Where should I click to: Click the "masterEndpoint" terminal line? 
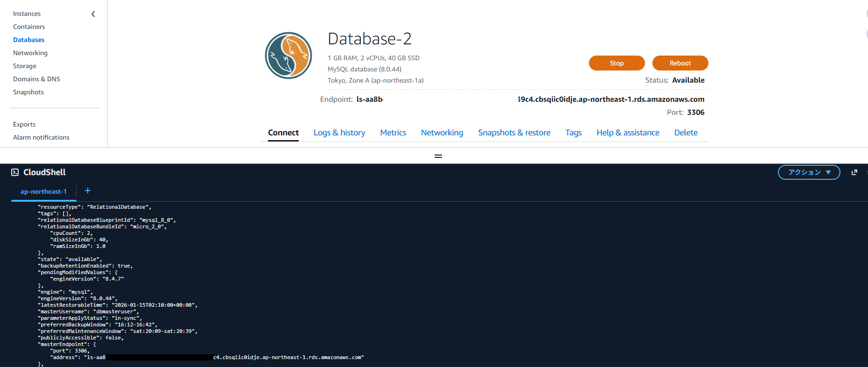coord(67,344)
